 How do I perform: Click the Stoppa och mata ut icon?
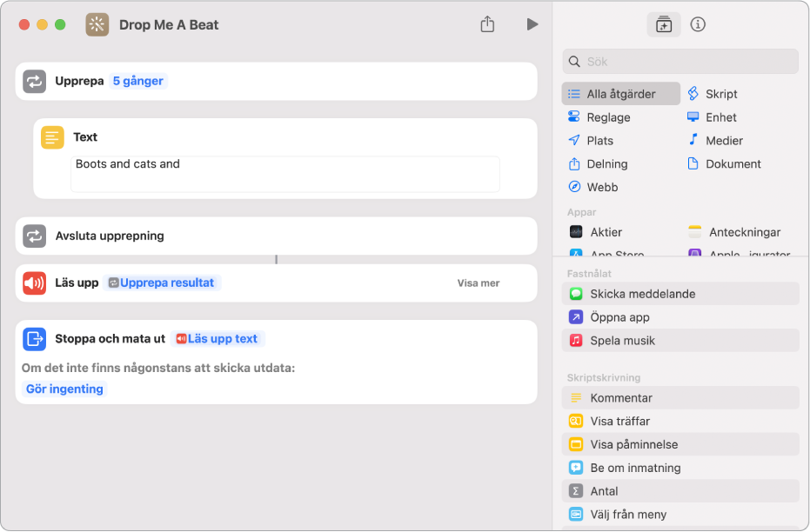pos(35,339)
